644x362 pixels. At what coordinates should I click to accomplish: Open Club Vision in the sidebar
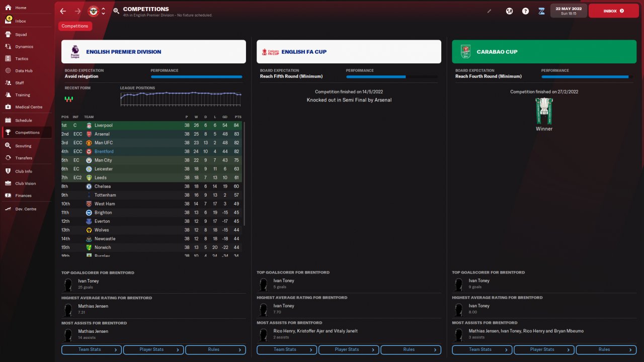(x=26, y=184)
